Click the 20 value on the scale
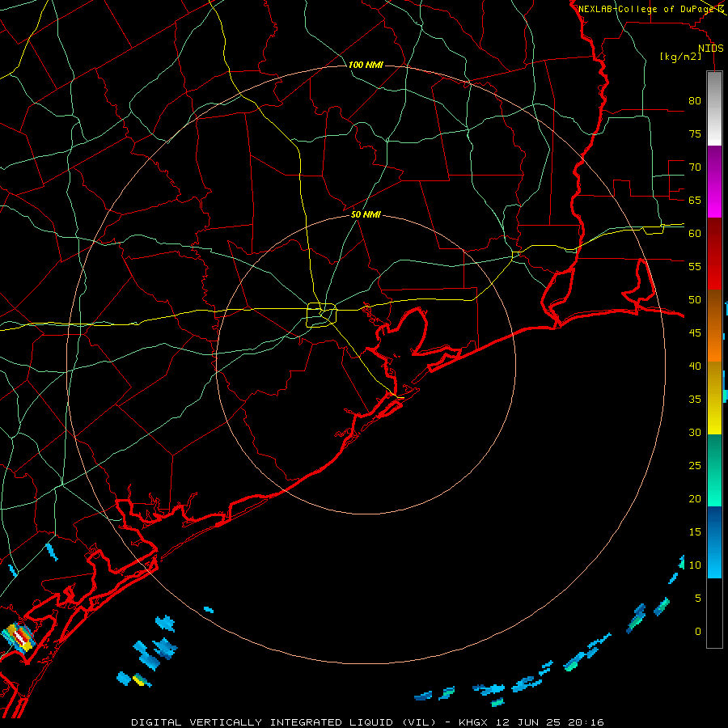The width and height of the screenshot is (728, 728). [x=695, y=498]
